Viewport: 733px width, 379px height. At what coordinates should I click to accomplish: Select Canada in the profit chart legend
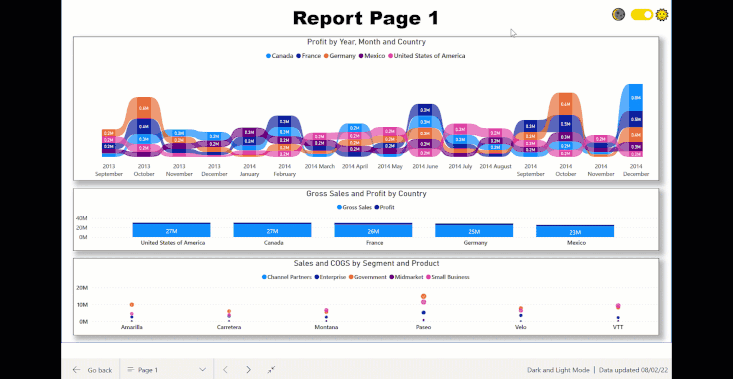point(280,56)
